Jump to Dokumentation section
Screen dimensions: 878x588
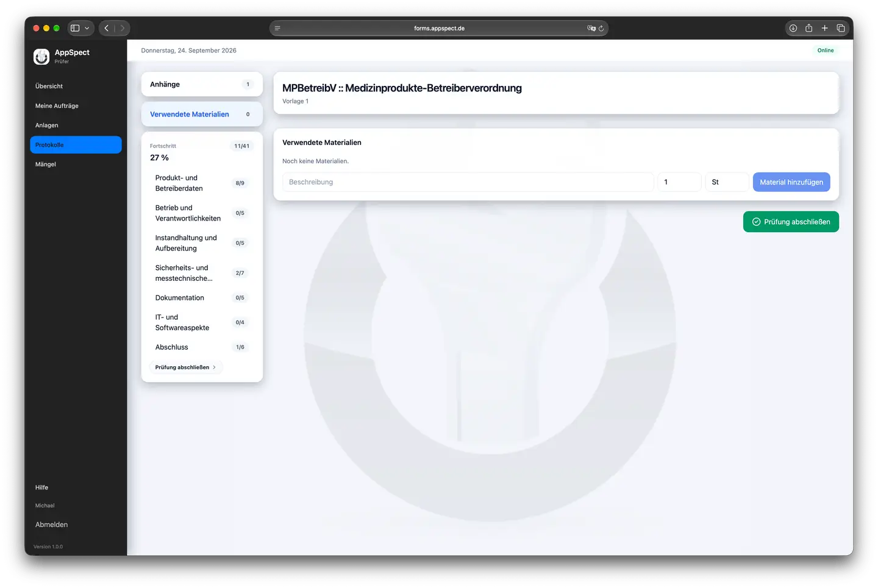point(202,298)
